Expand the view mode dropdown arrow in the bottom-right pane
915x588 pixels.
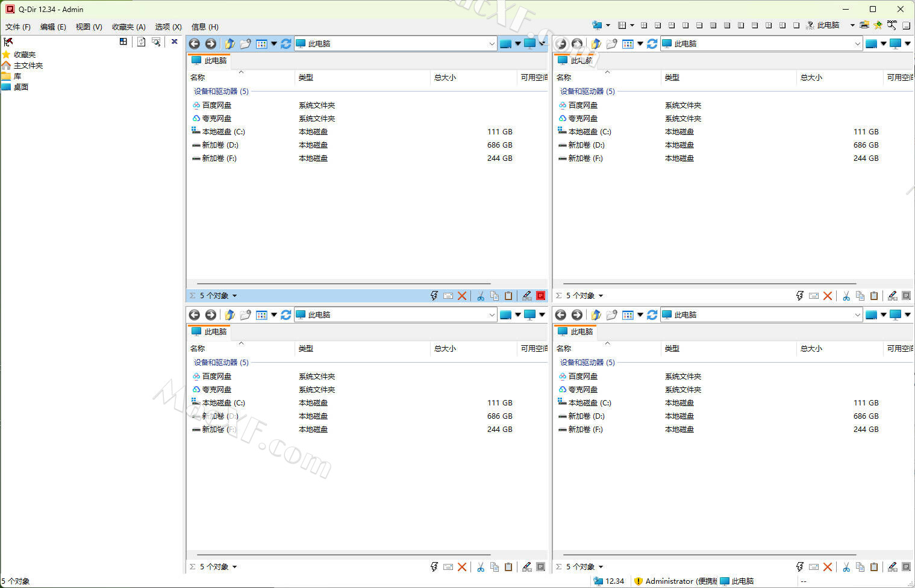click(x=640, y=315)
